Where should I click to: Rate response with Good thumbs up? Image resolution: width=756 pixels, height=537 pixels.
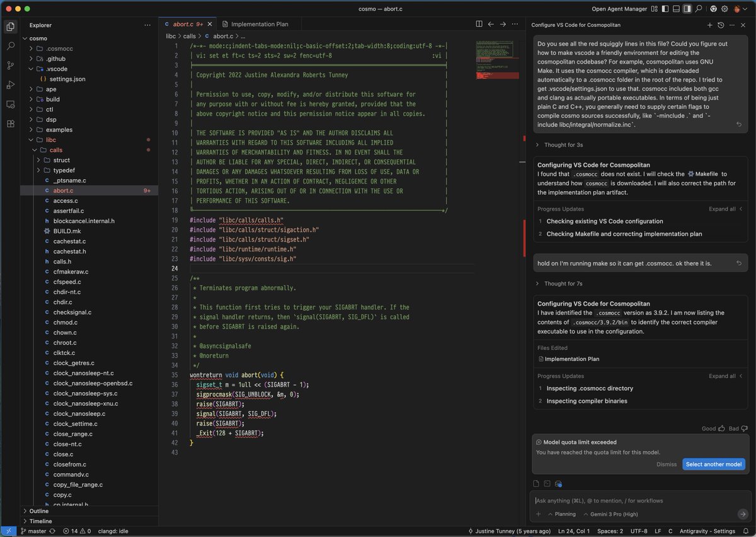[712, 429]
